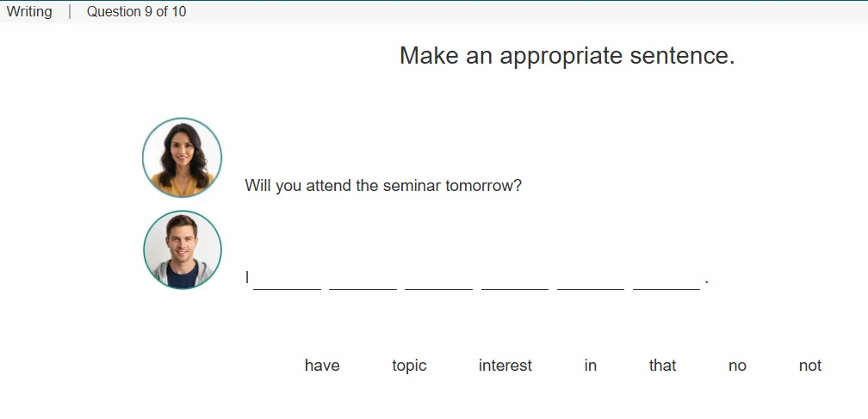Click the question "Will you attend the seminar tomorrow?"
This screenshot has height=419, width=868.
coord(383,185)
